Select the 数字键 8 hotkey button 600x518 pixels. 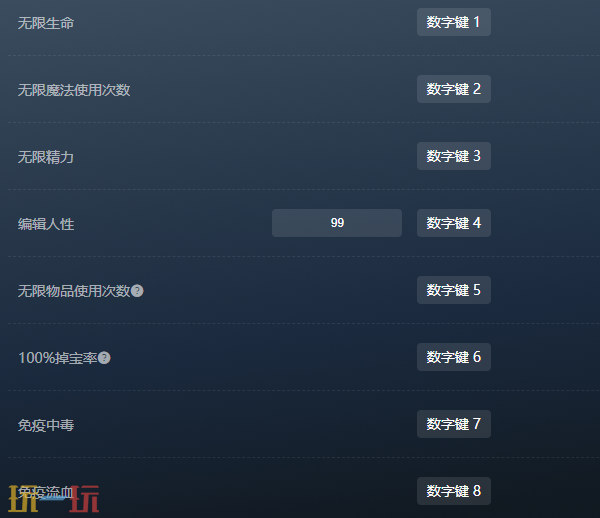[x=454, y=491]
